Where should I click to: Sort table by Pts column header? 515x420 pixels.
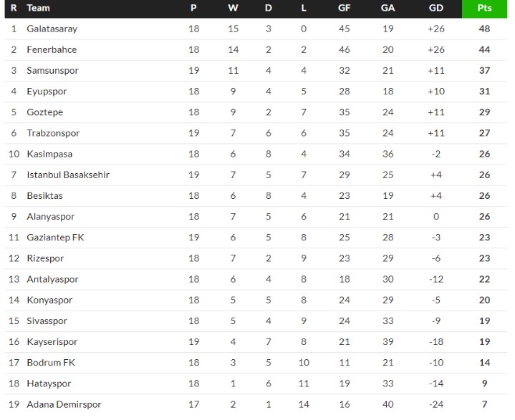pos(484,8)
